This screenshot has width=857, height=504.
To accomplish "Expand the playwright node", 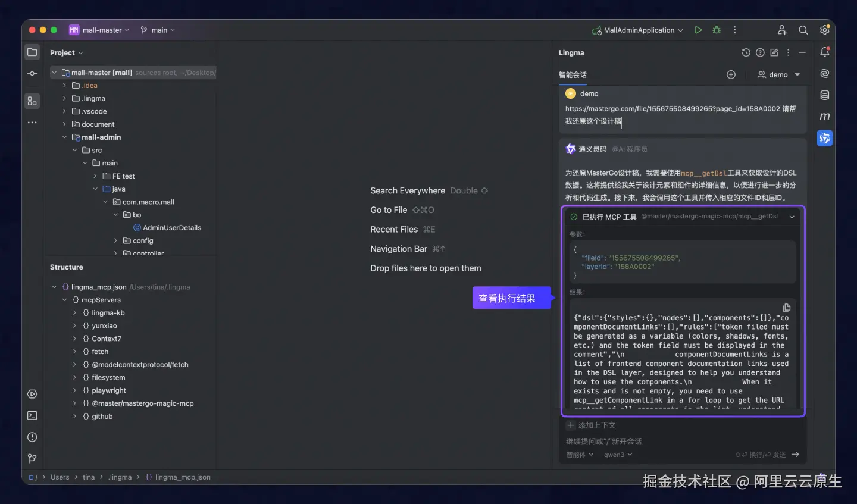I will click(x=74, y=390).
